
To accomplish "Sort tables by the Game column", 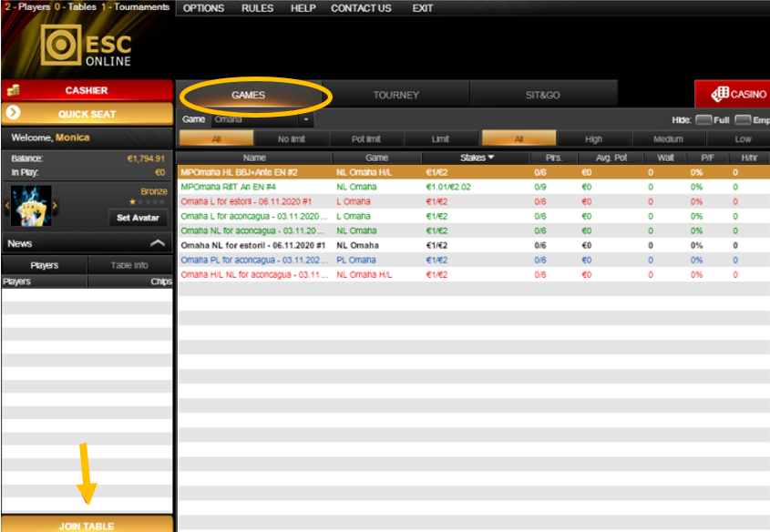I will tap(376, 158).
